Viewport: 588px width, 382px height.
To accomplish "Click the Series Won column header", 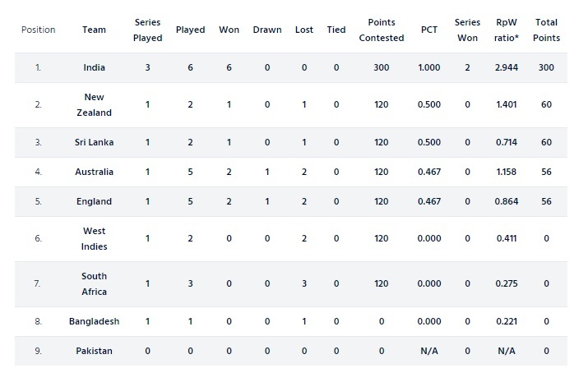I will 468,30.
